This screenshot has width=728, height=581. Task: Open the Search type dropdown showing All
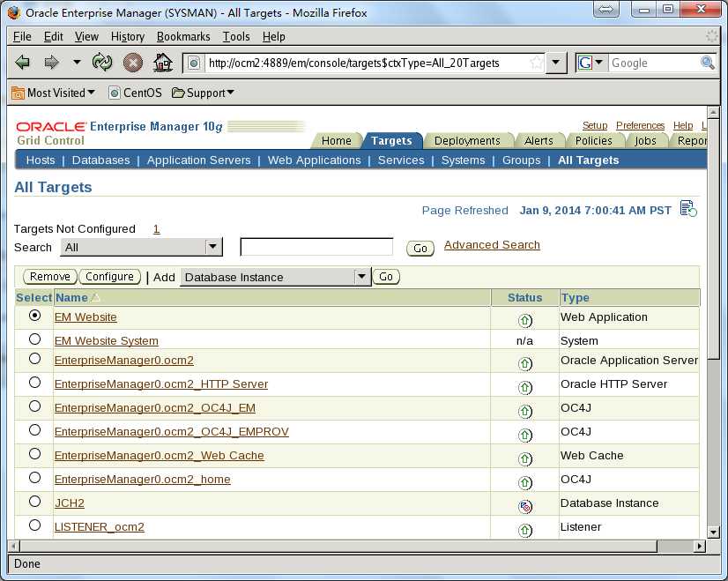pos(142,247)
